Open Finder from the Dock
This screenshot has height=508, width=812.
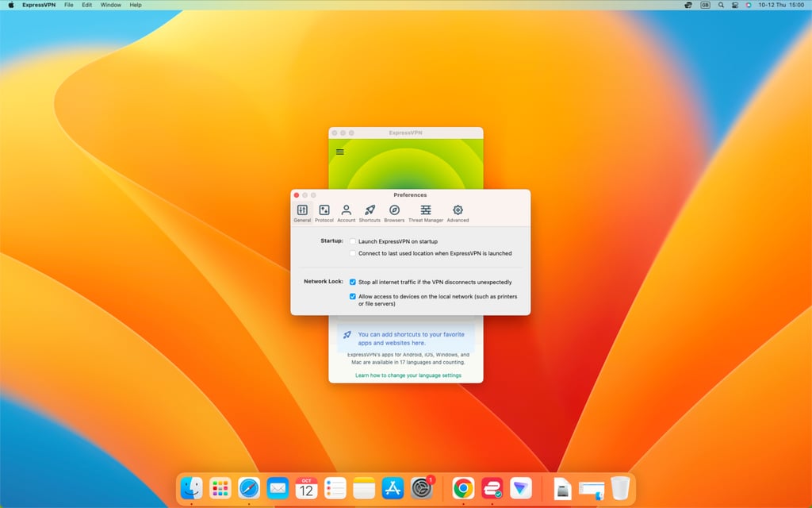point(192,488)
